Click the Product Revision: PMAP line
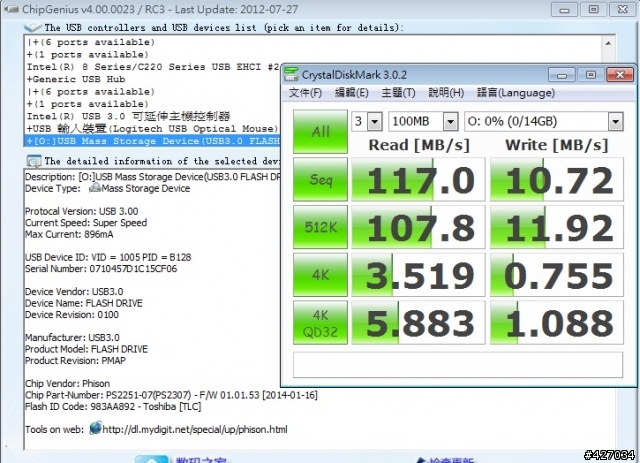 coord(76,361)
